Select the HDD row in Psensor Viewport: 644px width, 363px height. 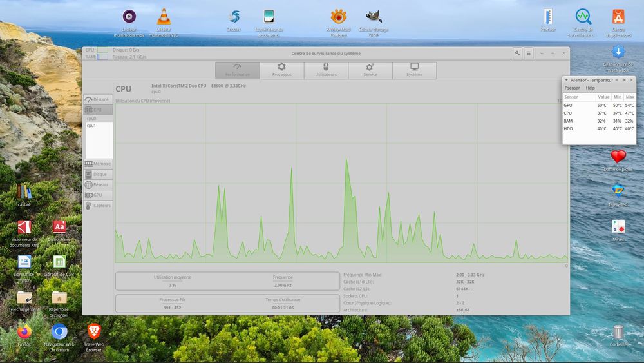pyautogui.click(x=599, y=129)
